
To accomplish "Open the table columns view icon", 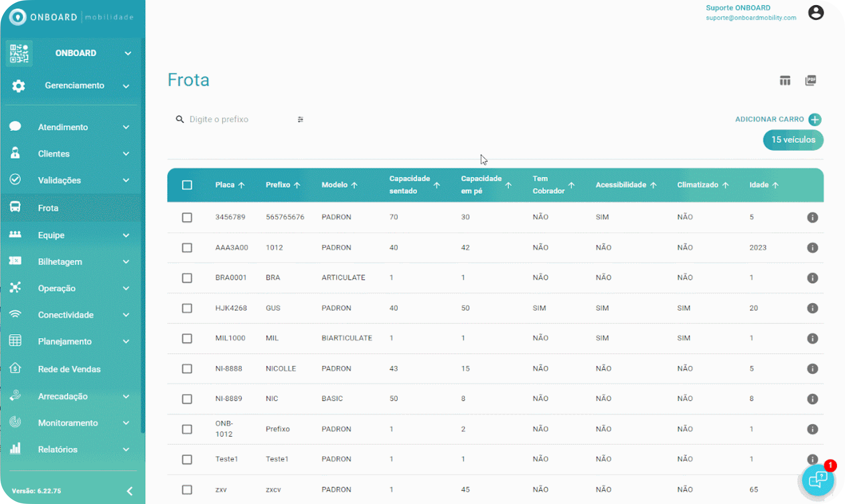I will [785, 80].
